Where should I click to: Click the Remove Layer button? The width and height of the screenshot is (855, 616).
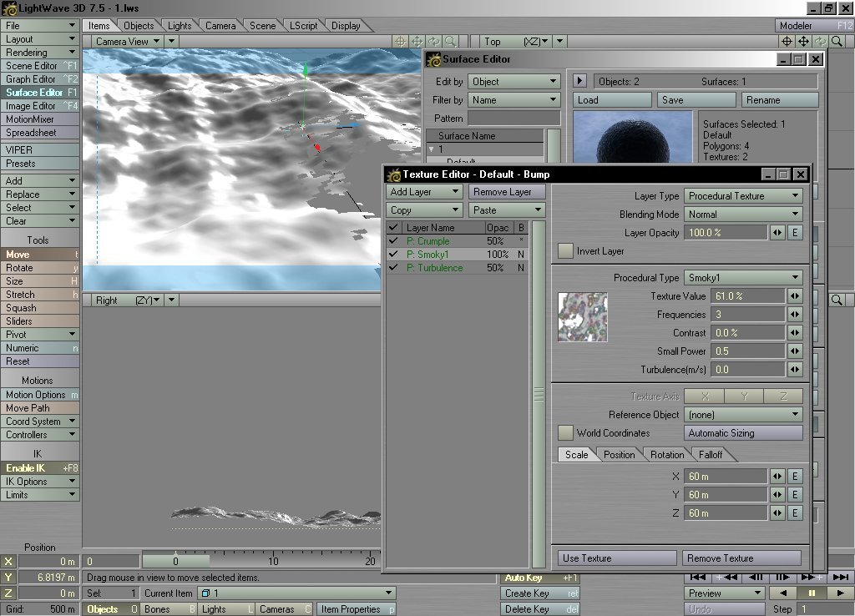(x=507, y=192)
